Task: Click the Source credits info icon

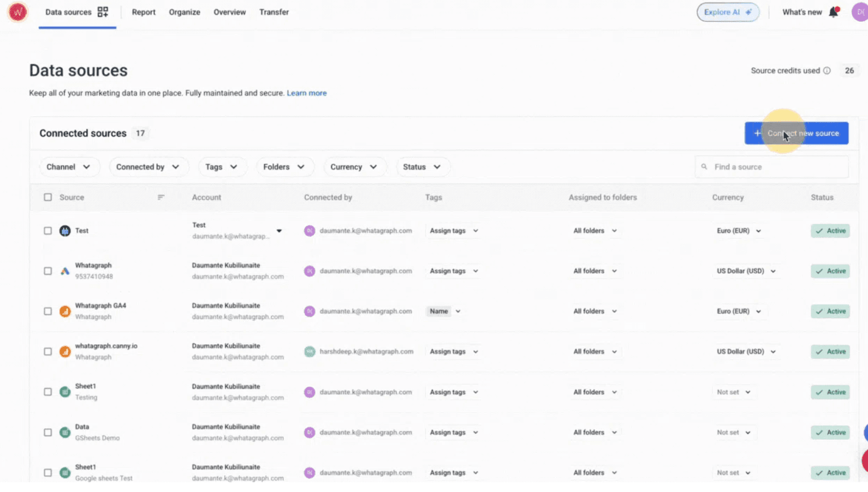Action: 827,70
